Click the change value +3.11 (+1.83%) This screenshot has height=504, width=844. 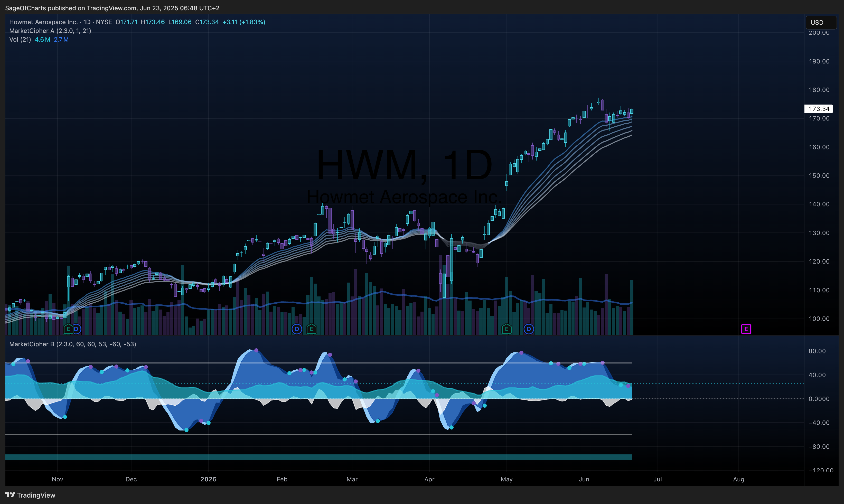coord(244,22)
